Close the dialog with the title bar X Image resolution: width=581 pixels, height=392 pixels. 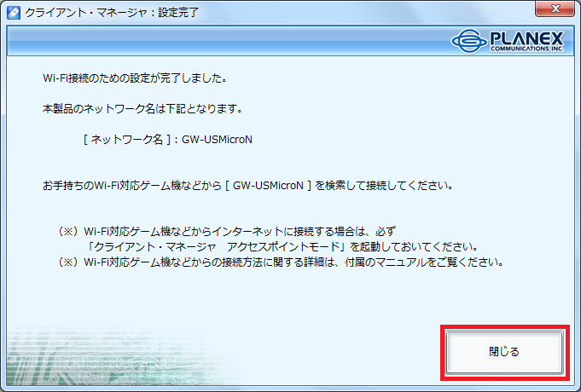[555, 9]
